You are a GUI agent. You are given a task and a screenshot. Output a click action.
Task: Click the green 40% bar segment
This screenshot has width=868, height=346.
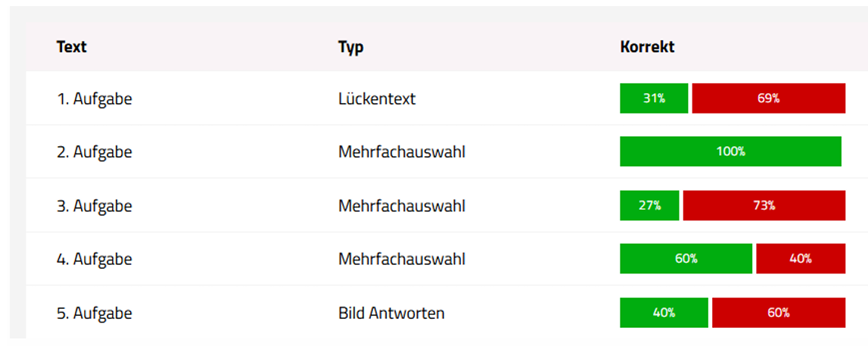[664, 313]
